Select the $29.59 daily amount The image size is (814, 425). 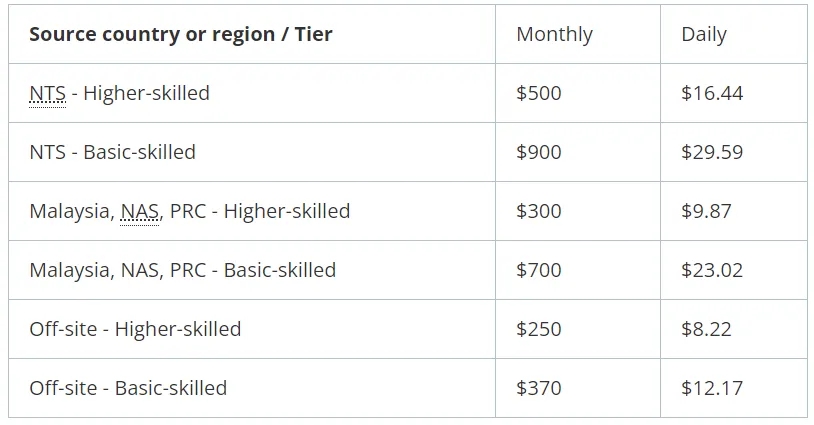tap(712, 152)
